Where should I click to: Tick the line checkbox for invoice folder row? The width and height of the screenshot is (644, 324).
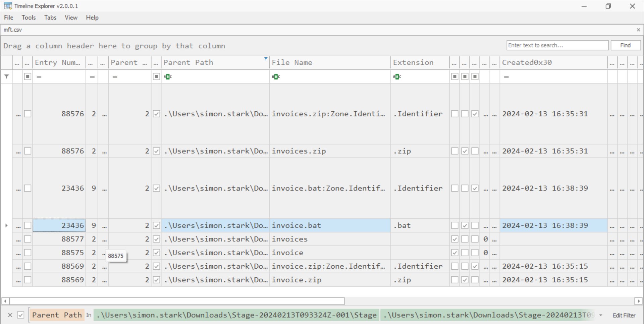[x=28, y=253]
